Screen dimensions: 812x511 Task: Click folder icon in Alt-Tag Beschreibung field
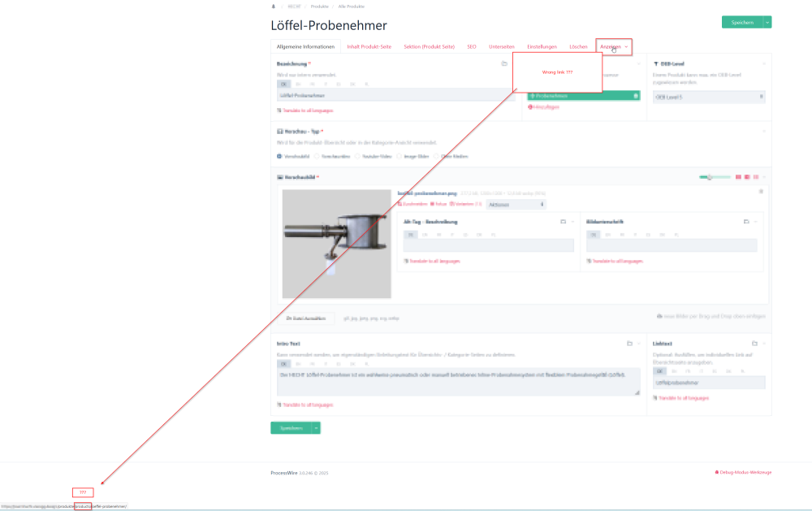563,221
